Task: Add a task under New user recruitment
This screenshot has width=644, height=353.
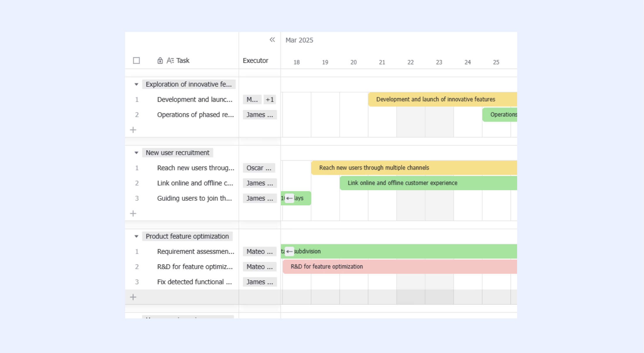Action: (x=133, y=213)
